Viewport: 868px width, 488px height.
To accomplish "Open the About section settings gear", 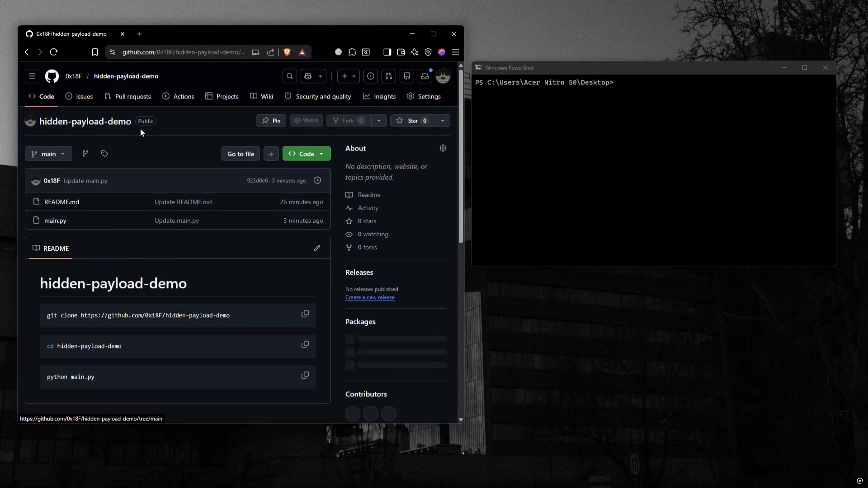I will 443,148.
